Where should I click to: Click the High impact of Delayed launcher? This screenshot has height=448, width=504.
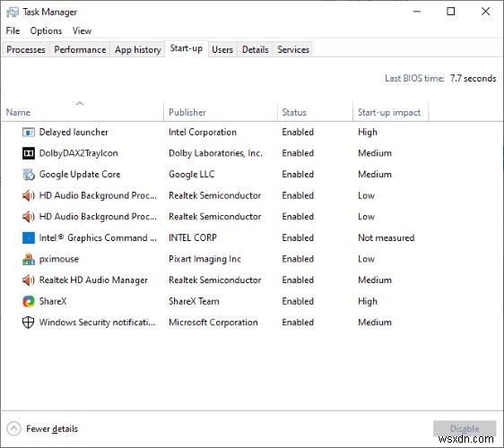coord(368,132)
